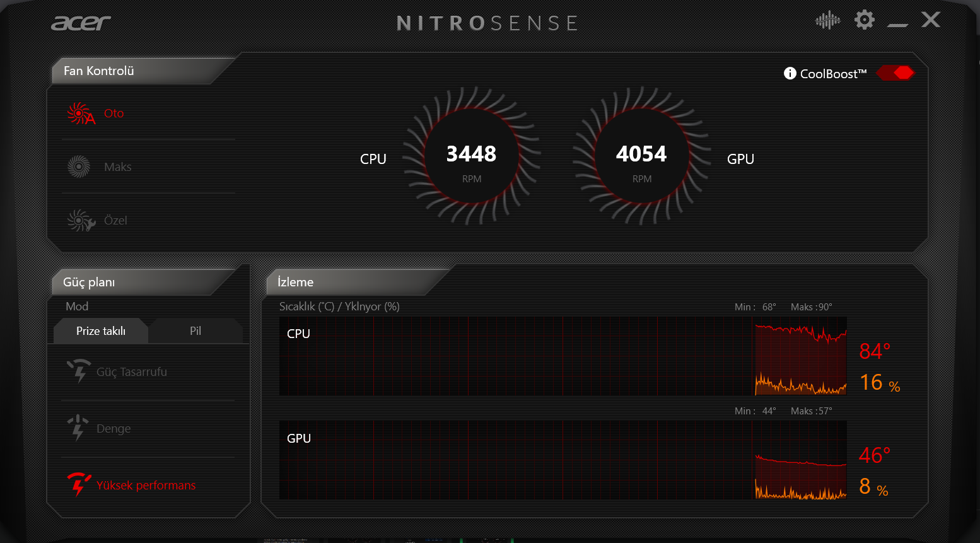Viewport: 980px width, 543px height.
Task: Click the Sıcaklık (°C) / Yklnyor (%) label
Action: [x=339, y=307]
